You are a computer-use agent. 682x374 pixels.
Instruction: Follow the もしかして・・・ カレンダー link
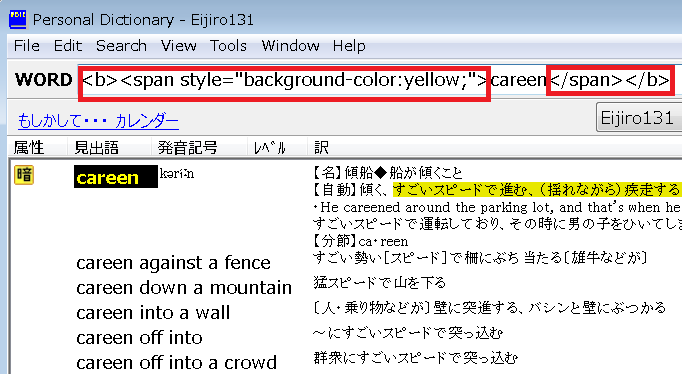pyautogui.click(x=98, y=121)
